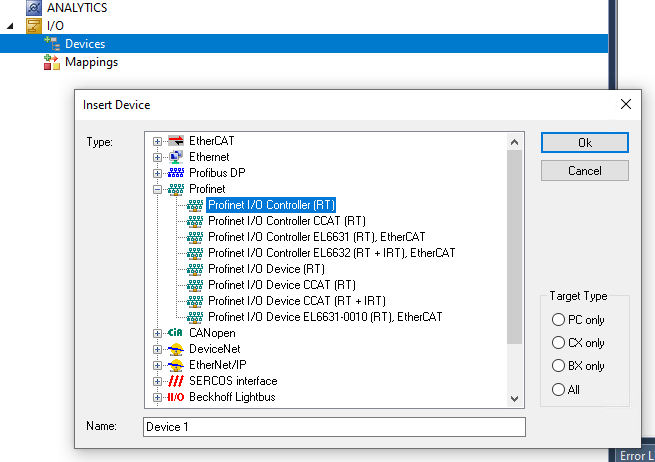
Task: Select Profinet I/O Controller EL6632 (RT + IRT)
Action: pos(331,253)
